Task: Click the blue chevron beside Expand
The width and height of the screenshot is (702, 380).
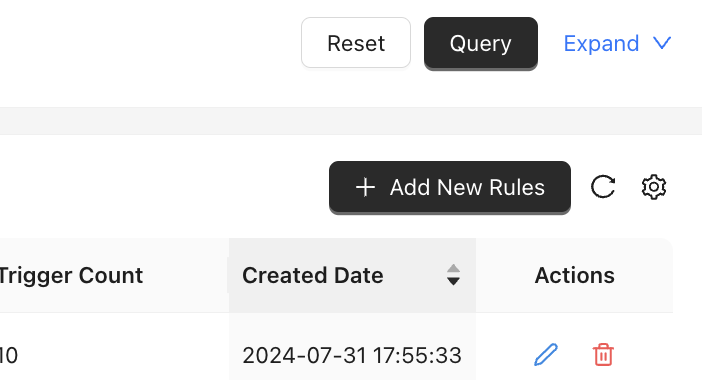Action: (x=662, y=43)
